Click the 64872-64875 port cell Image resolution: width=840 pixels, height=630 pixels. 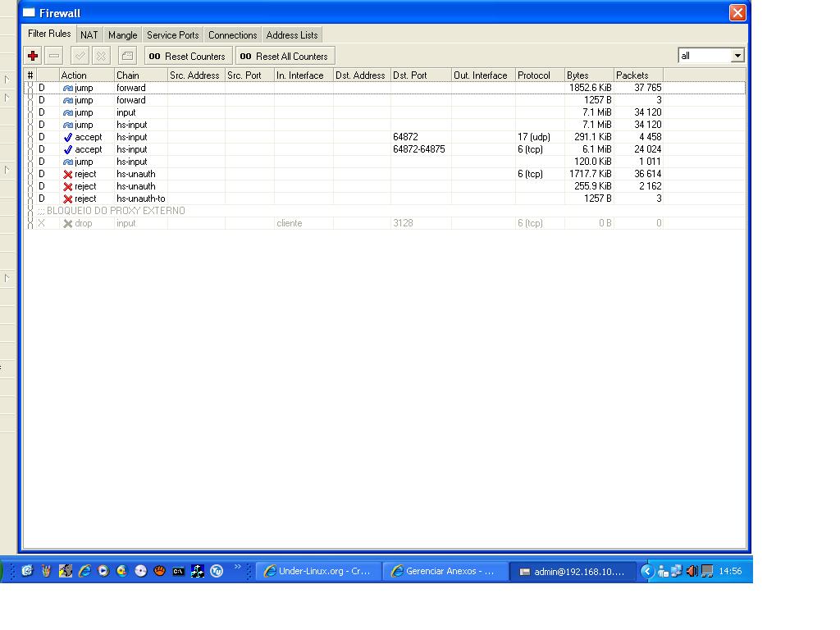(x=419, y=149)
